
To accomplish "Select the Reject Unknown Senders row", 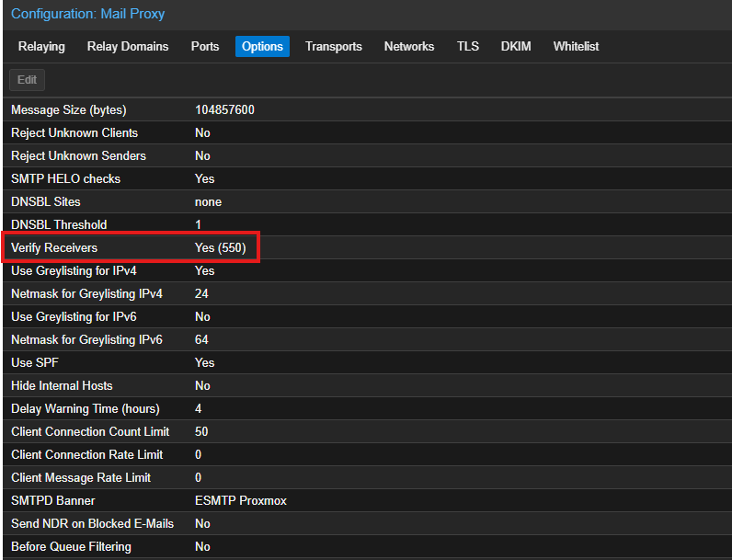I will [x=368, y=155].
